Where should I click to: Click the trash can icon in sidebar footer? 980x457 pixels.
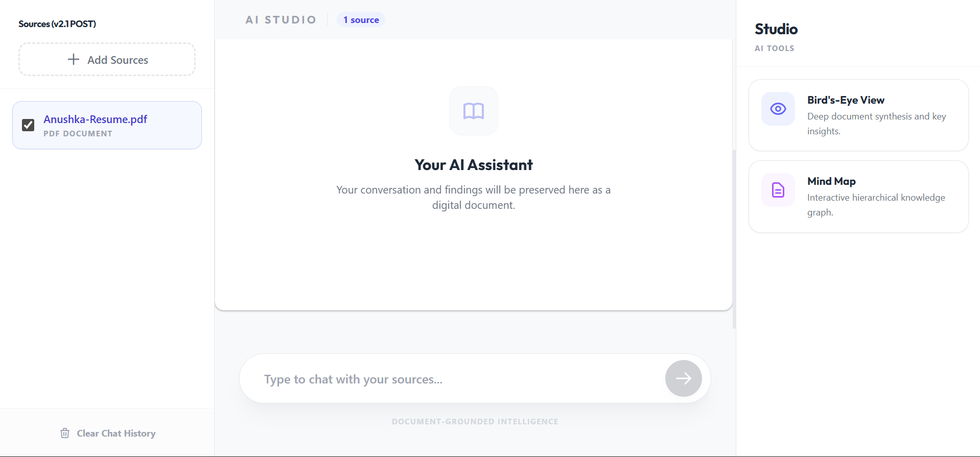pyautogui.click(x=65, y=433)
